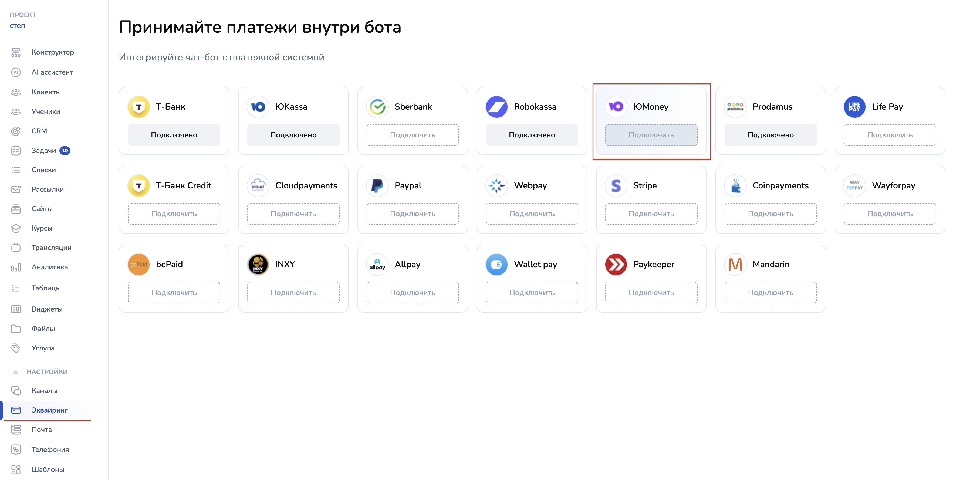Click the Robokassa logo icon
This screenshot has height=480, width=980.
tap(496, 107)
